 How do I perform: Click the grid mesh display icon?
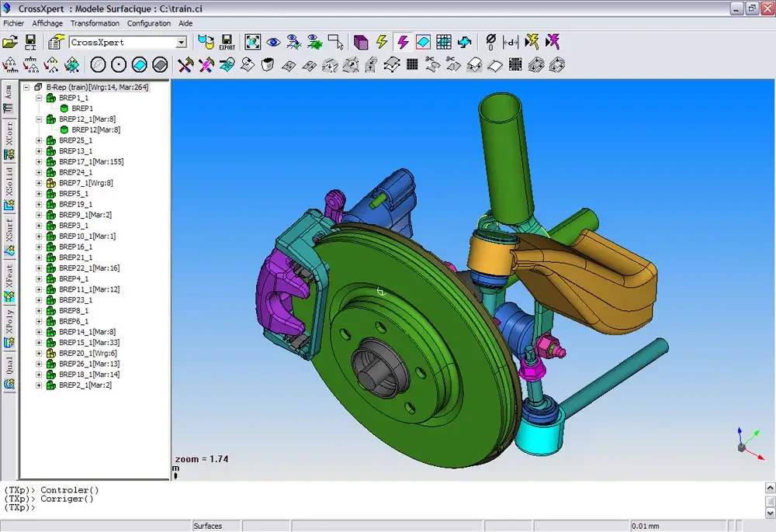(x=444, y=42)
